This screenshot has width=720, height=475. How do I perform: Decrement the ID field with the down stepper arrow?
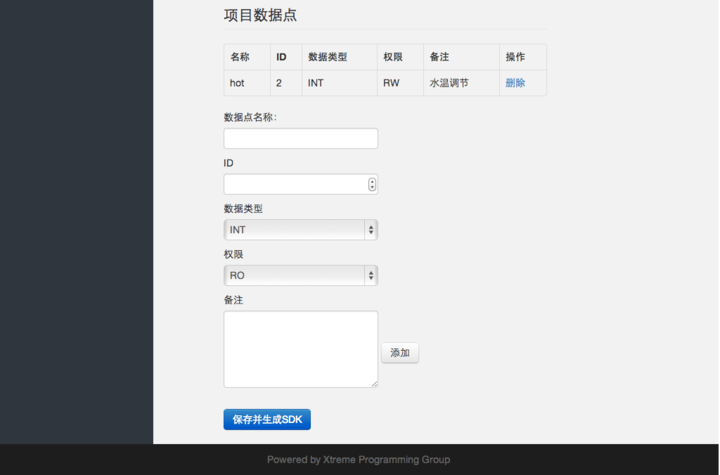(x=372, y=188)
